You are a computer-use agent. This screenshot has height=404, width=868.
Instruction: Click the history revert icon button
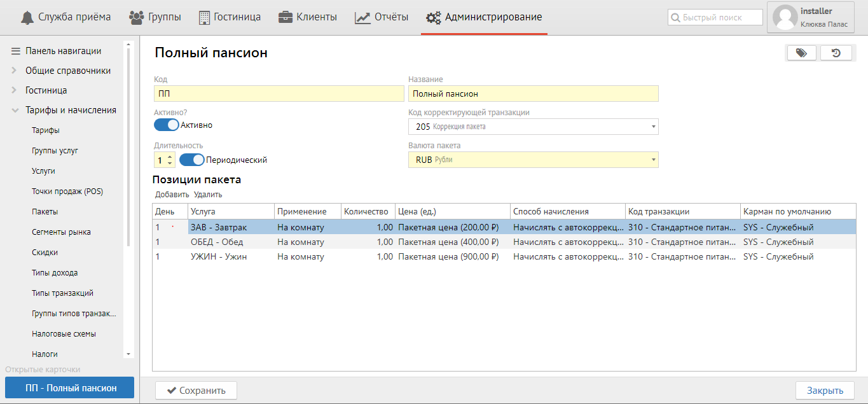click(x=836, y=53)
